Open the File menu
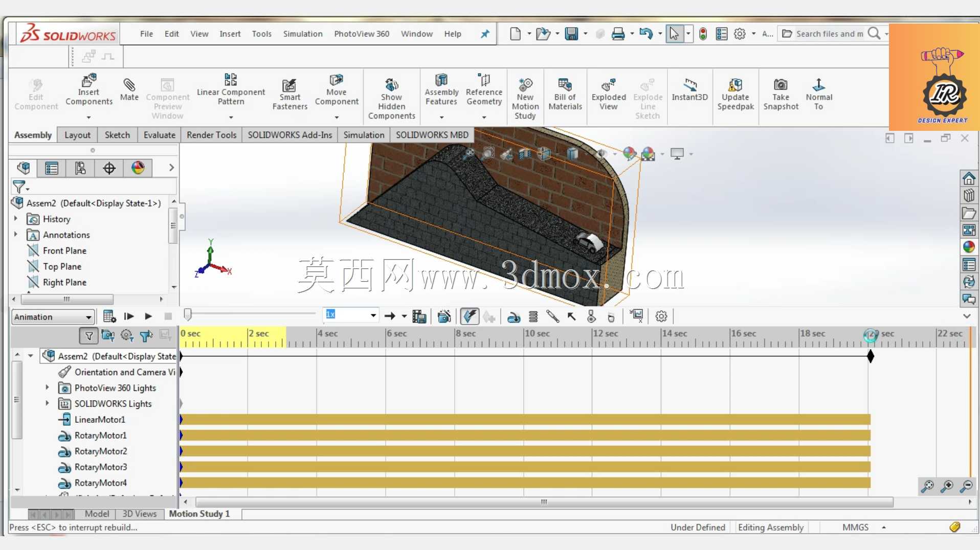Viewport: 980px width, 550px height. (146, 34)
